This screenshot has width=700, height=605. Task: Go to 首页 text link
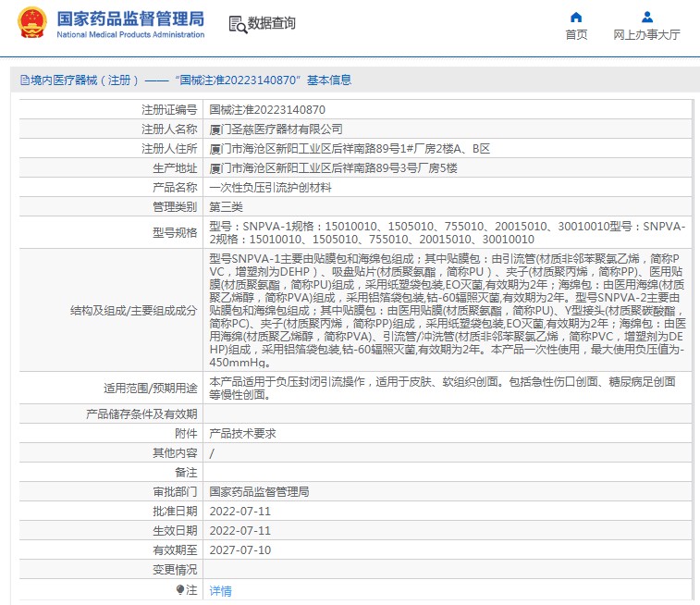(x=576, y=35)
